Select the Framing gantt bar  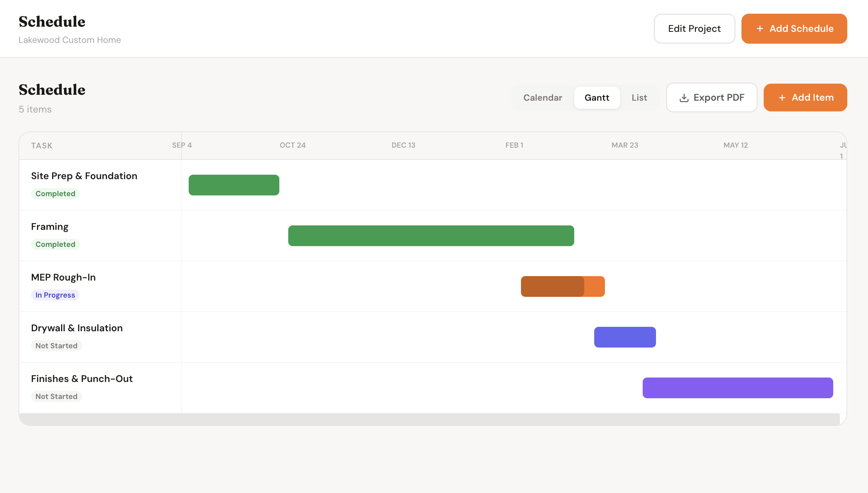[x=431, y=235]
